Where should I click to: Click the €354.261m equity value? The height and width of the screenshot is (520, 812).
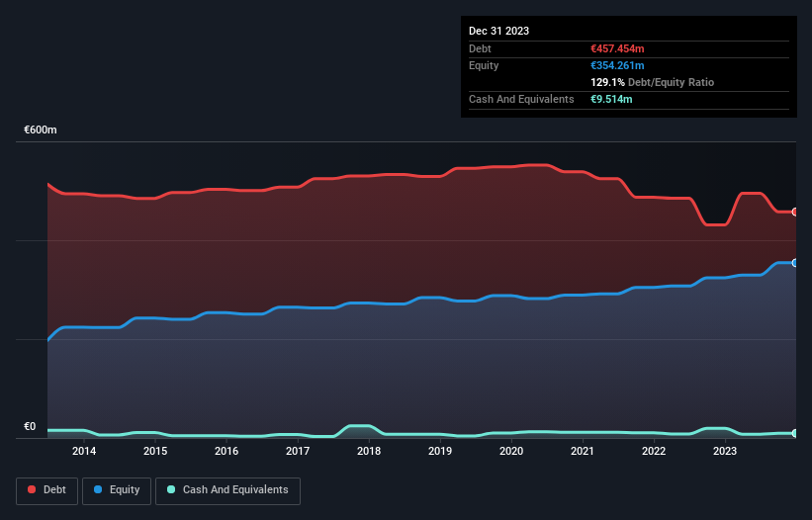[x=617, y=65]
